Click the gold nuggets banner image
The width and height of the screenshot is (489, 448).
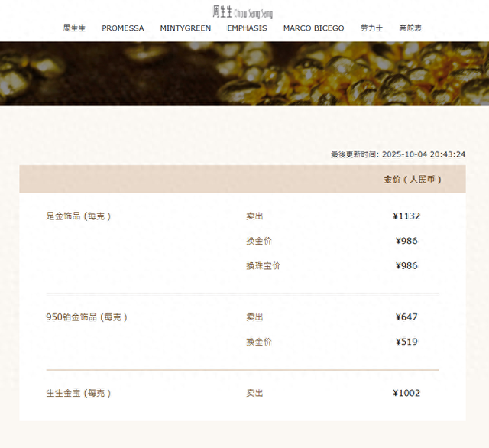[x=244, y=73]
